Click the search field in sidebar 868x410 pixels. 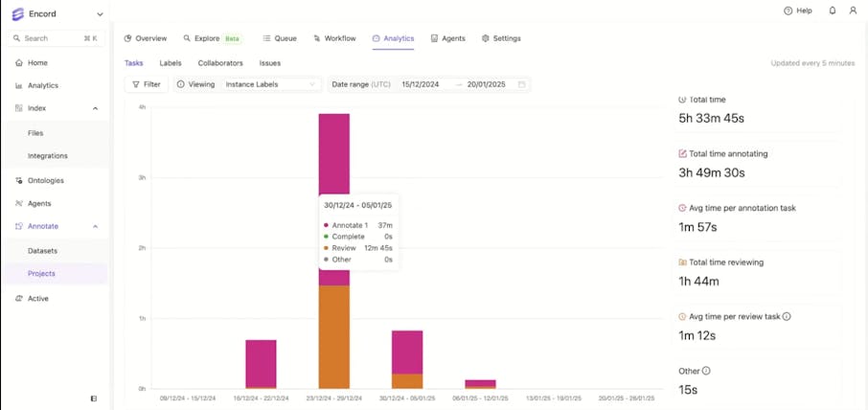54,38
